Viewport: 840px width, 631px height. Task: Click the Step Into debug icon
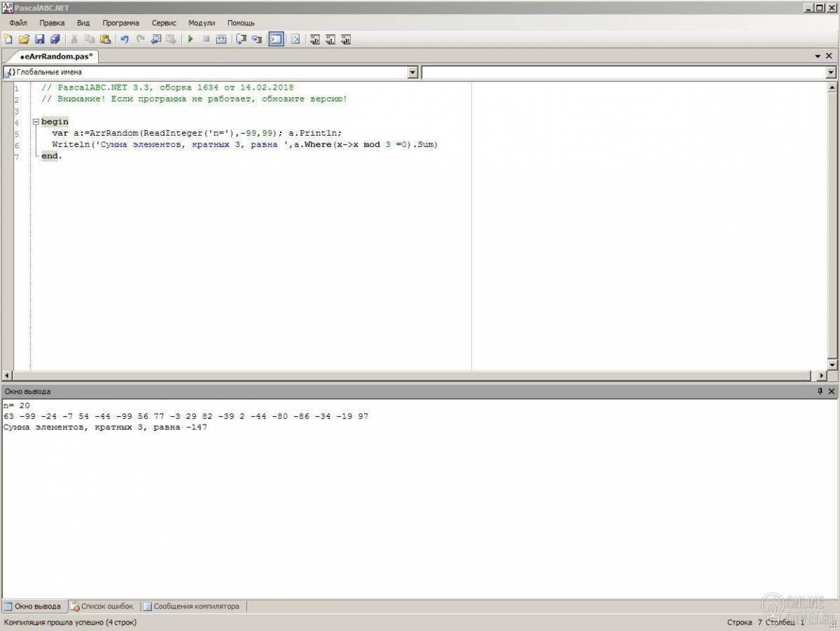pos(257,39)
